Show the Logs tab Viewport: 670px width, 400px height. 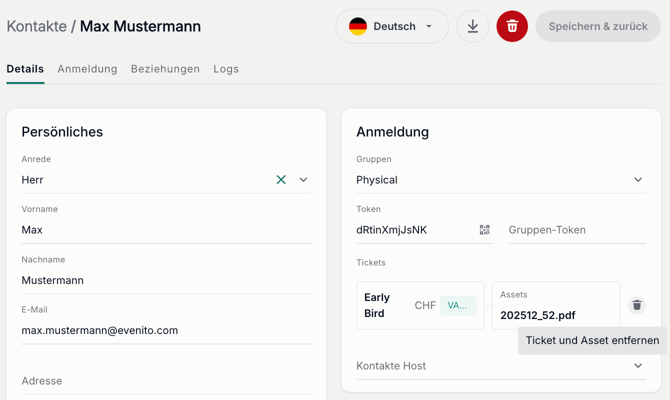tap(226, 69)
